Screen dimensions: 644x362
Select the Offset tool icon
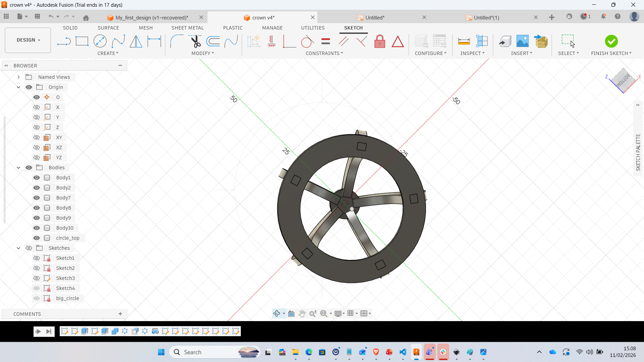tap(213, 42)
